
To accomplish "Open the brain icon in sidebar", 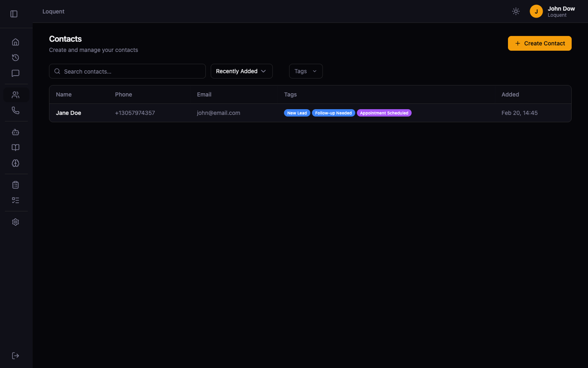I will coord(16,163).
